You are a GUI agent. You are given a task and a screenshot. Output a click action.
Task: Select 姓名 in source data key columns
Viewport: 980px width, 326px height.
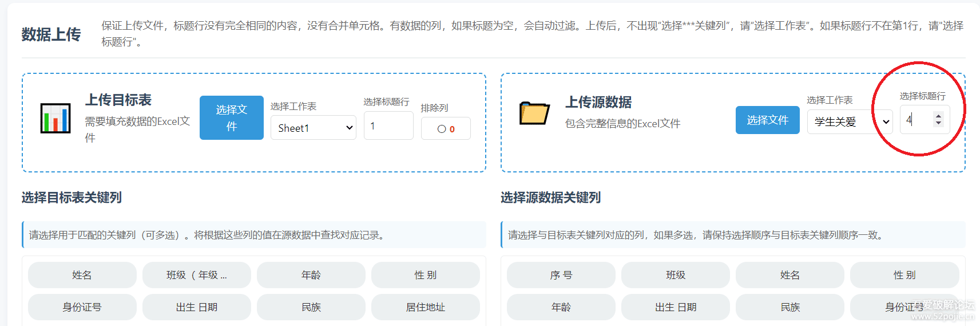point(789,275)
